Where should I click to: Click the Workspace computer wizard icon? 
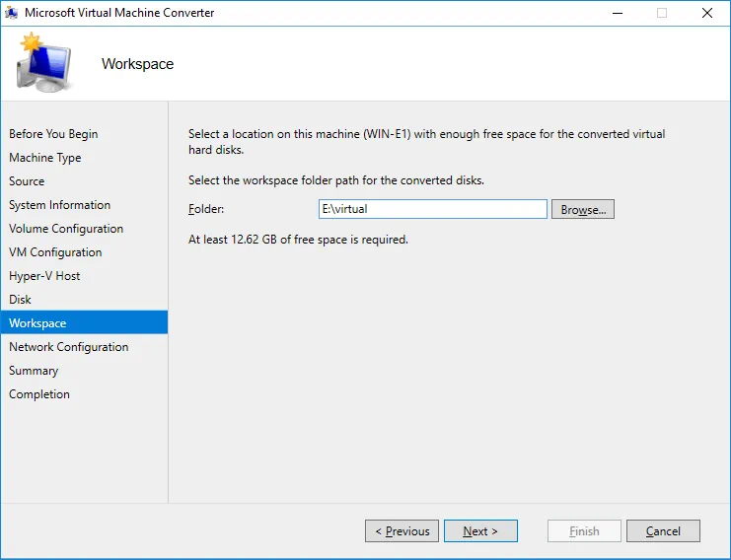[42, 64]
